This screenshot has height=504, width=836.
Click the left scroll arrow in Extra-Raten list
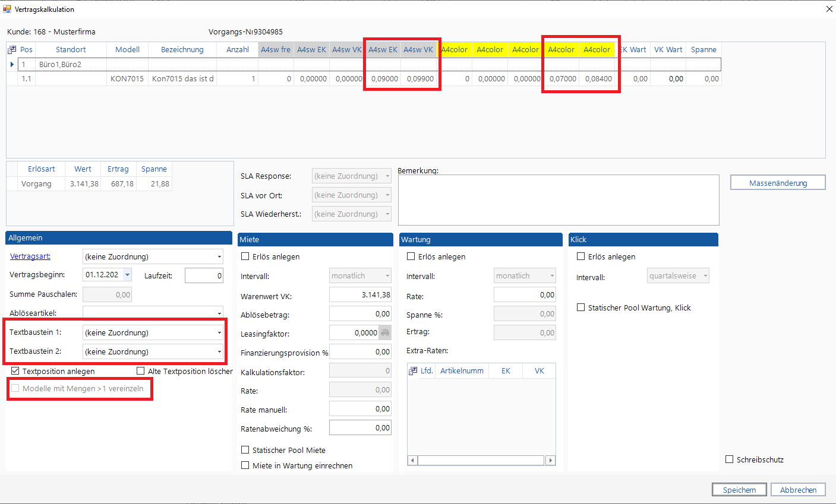pyautogui.click(x=412, y=460)
